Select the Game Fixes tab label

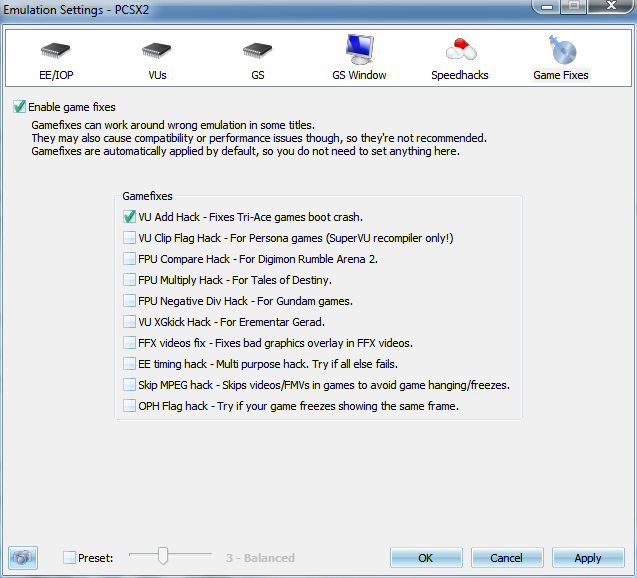tap(561, 75)
